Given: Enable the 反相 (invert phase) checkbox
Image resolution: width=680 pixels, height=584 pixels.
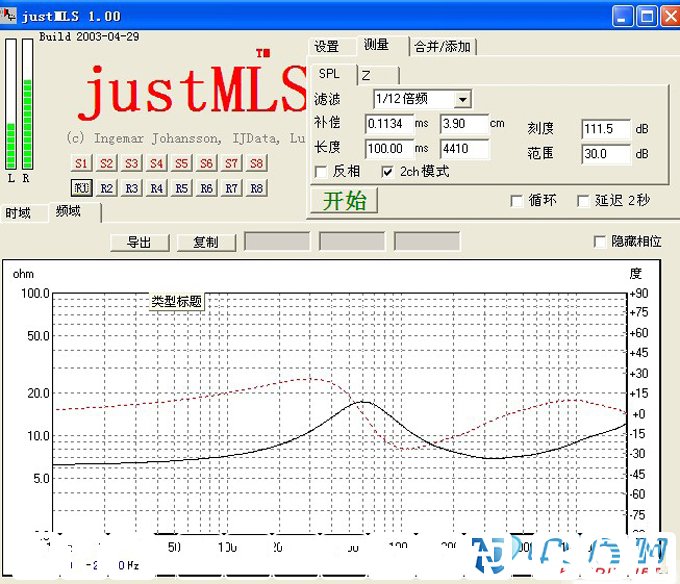Looking at the screenshot, I should pos(322,172).
